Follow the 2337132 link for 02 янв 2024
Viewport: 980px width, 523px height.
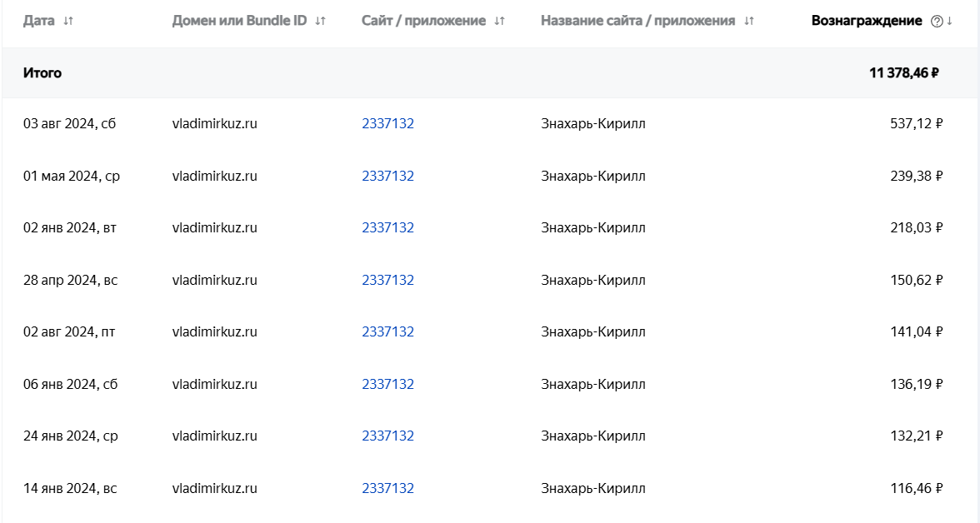[387, 228]
